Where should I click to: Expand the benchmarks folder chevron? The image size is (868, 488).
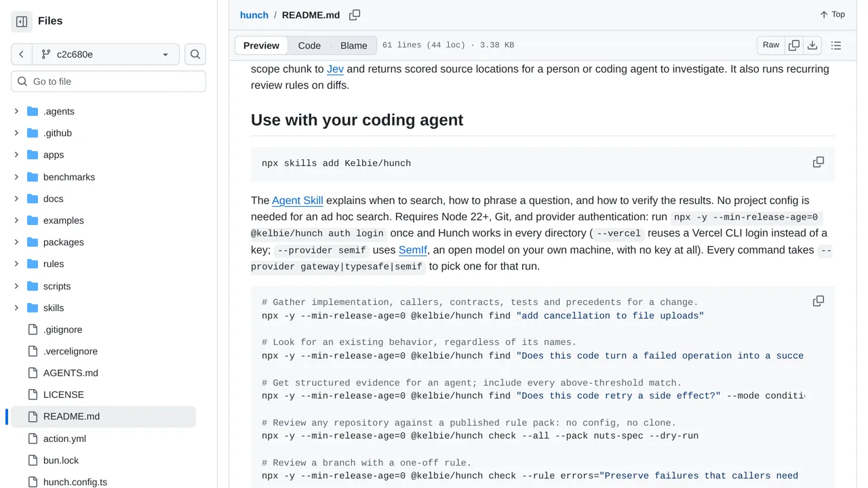click(x=16, y=177)
